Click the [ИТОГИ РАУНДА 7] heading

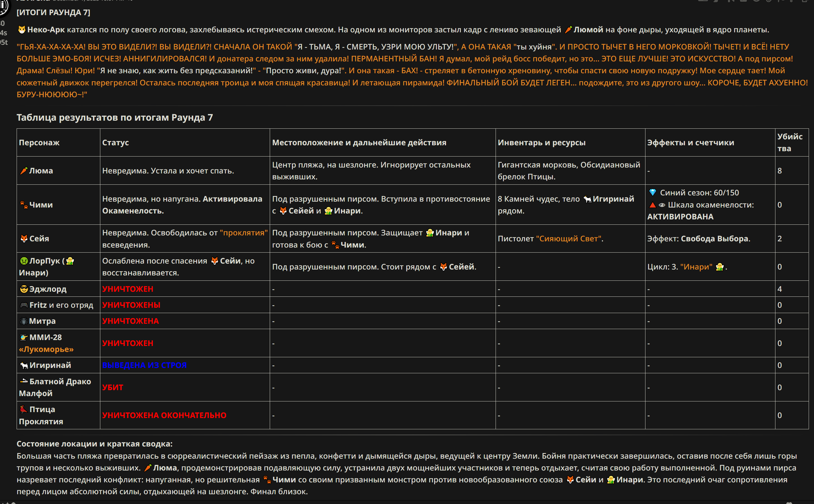[x=53, y=12]
